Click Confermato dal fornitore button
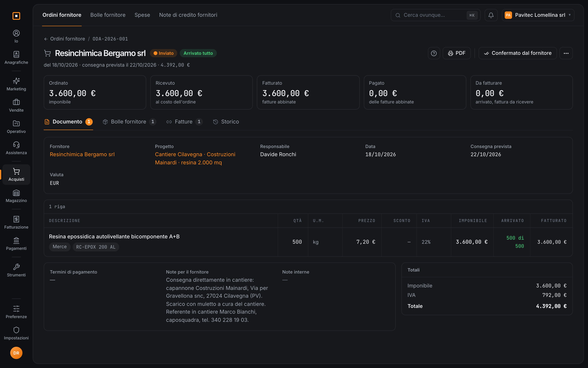Screen dimensions: 588x368 tap(518, 53)
